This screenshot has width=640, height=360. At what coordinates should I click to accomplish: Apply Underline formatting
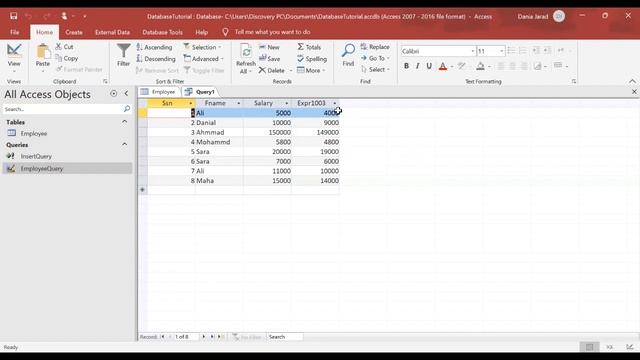coord(429,66)
